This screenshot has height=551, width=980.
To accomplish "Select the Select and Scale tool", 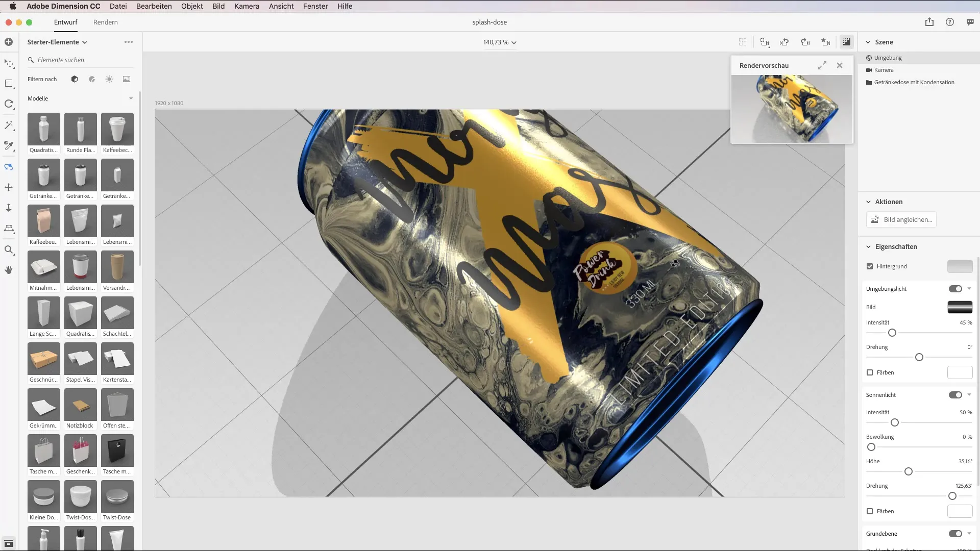I will click(x=9, y=84).
